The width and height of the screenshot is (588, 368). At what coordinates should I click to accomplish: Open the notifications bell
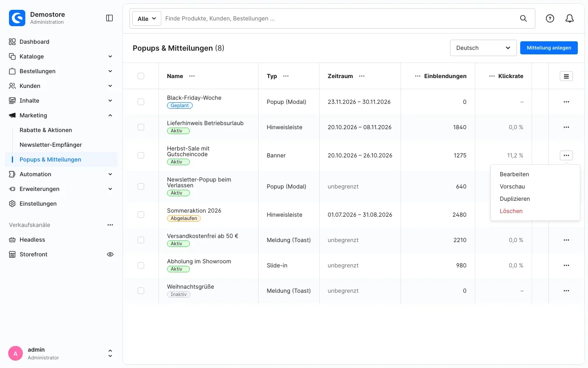pos(570,18)
